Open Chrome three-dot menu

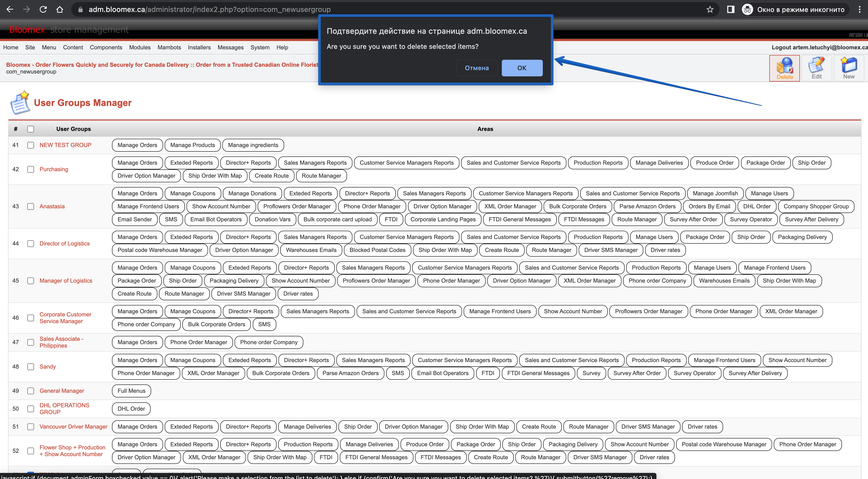click(860, 9)
